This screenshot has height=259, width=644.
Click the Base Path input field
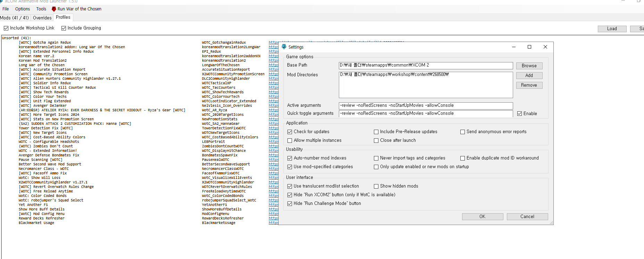[x=426, y=66]
